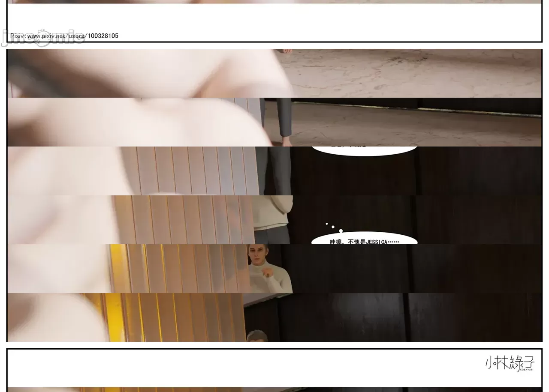The height and width of the screenshot is (392, 549).
Task: Click the man's raised fist
Action: coord(268,273)
